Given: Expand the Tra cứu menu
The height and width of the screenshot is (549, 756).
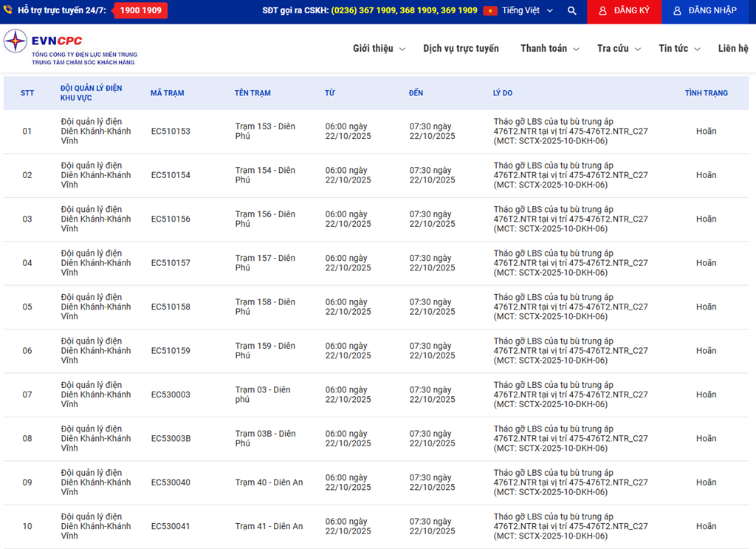Looking at the screenshot, I should point(619,49).
